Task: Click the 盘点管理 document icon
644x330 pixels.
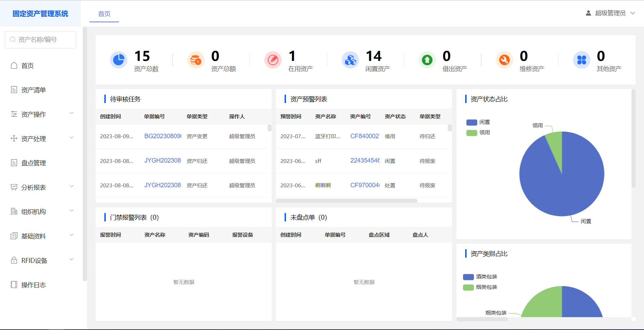Action: pyautogui.click(x=14, y=163)
